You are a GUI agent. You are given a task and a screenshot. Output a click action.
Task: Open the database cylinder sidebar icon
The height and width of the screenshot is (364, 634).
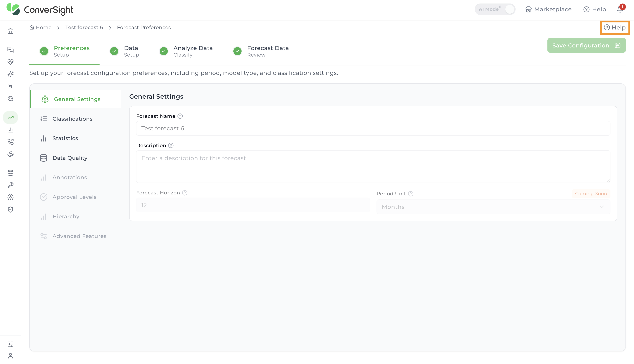coord(11,173)
